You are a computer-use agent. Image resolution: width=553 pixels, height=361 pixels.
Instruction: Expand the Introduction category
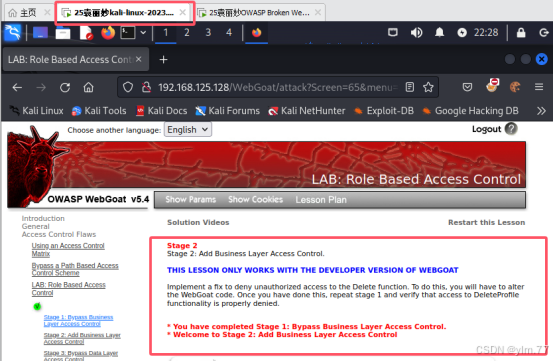[x=43, y=218]
